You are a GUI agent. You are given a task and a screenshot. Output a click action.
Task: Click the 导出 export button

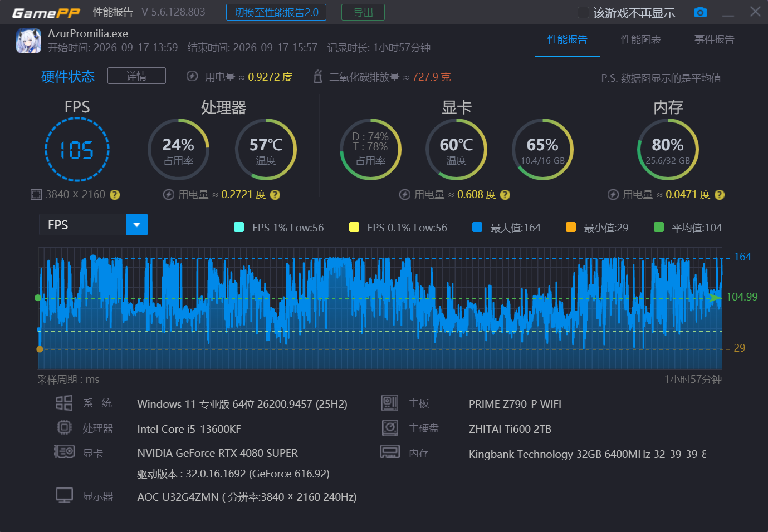click(x=363, y=12)
